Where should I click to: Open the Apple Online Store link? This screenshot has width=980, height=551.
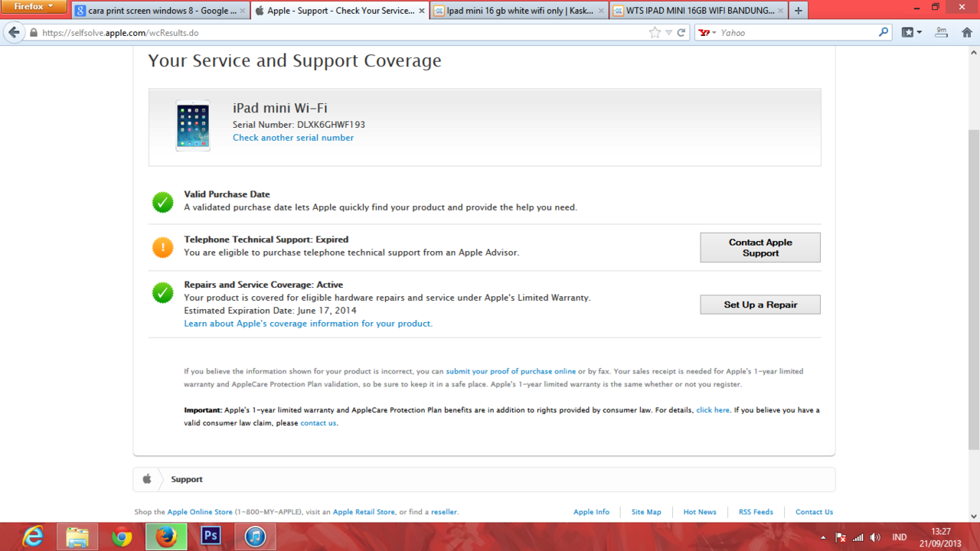tap(200, 512)
